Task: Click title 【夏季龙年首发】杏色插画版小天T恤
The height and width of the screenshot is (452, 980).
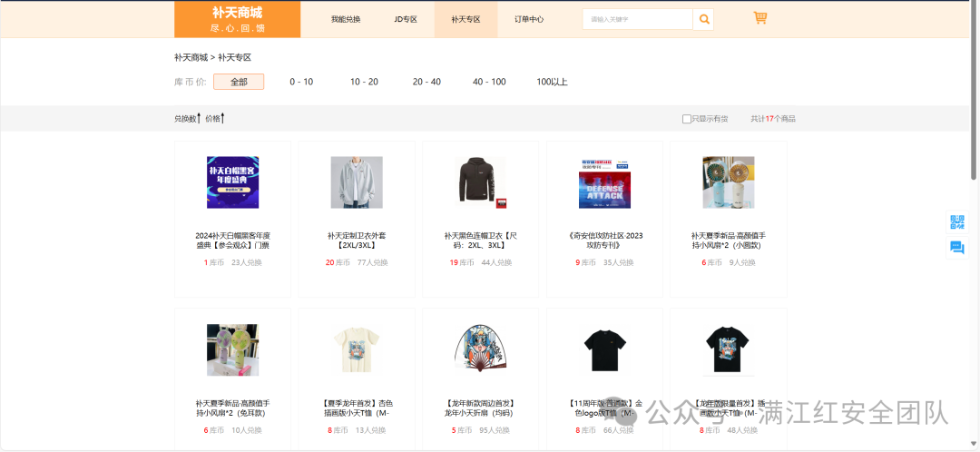Action: (x=357, y=408)
